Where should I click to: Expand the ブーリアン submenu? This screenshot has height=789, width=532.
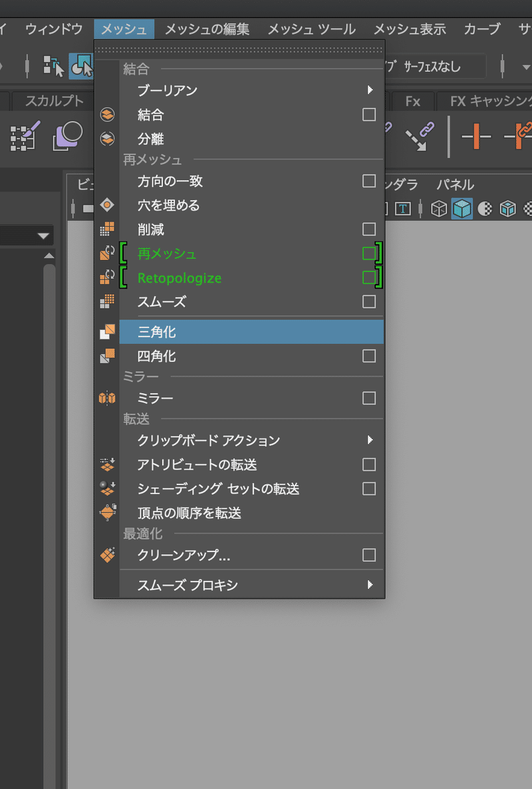click(251, 90)
